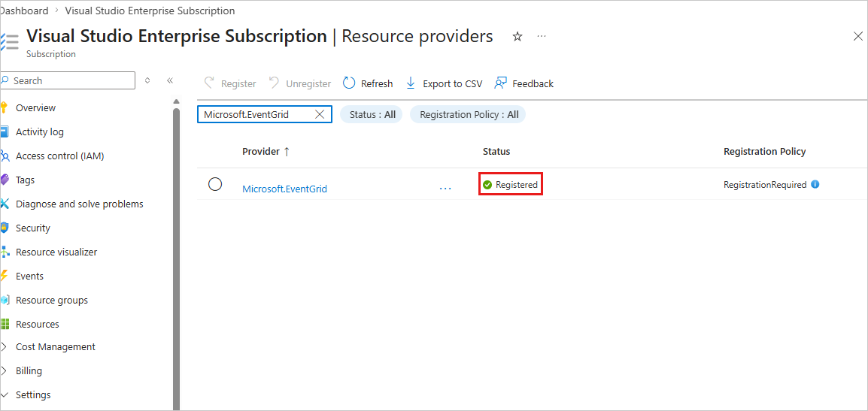Click the Registered status text
Image resolution: width=868 pixels, height=411 pixels.
pos(517,185)
